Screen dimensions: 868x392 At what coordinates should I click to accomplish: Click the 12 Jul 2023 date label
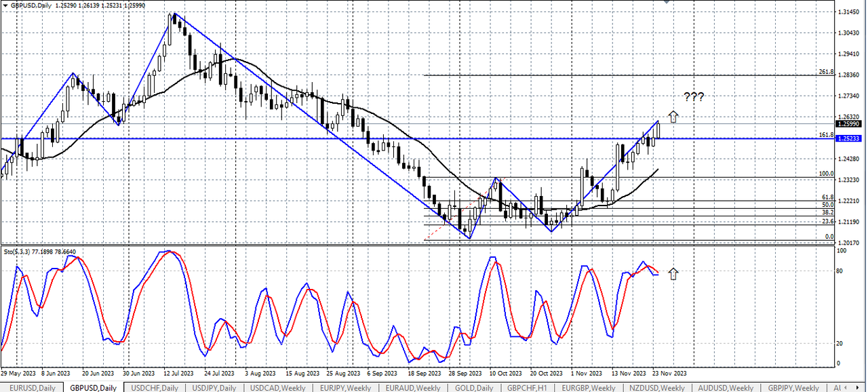pyautogui.click(x=180, y=373)
